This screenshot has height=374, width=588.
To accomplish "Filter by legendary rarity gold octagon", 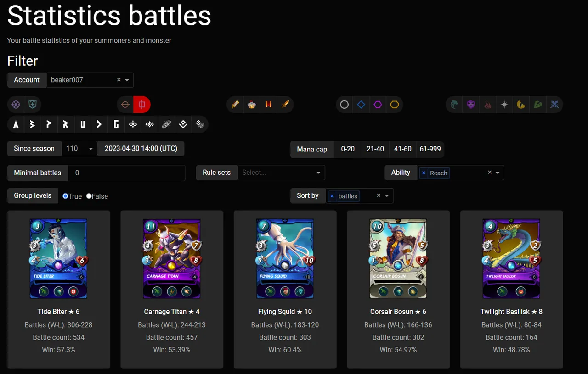I will point(395,105).
